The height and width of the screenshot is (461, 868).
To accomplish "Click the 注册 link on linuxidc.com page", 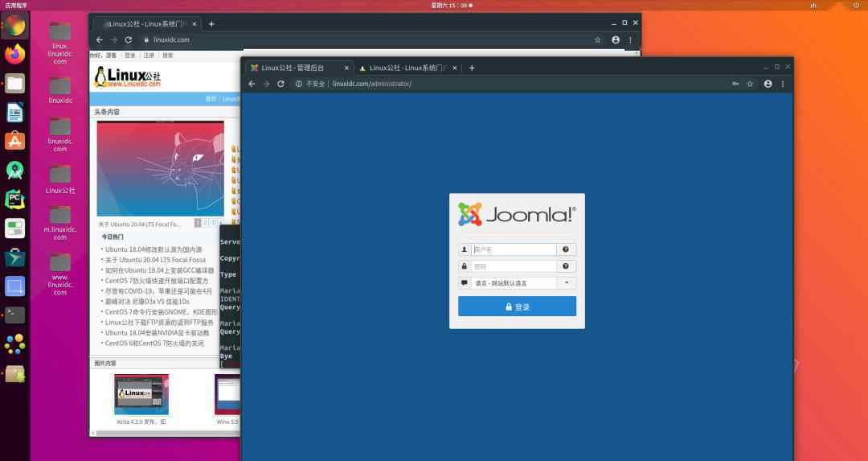I will (x=149, y=56).
